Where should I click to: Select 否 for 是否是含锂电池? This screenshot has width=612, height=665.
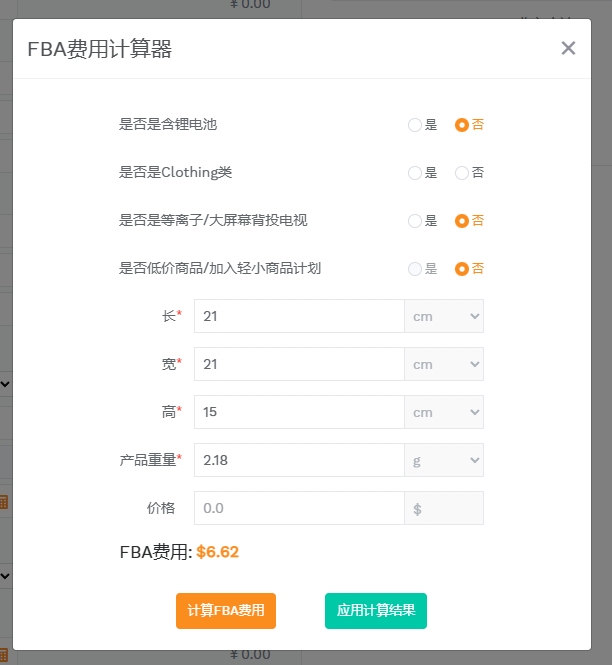(x=462, y=125)
